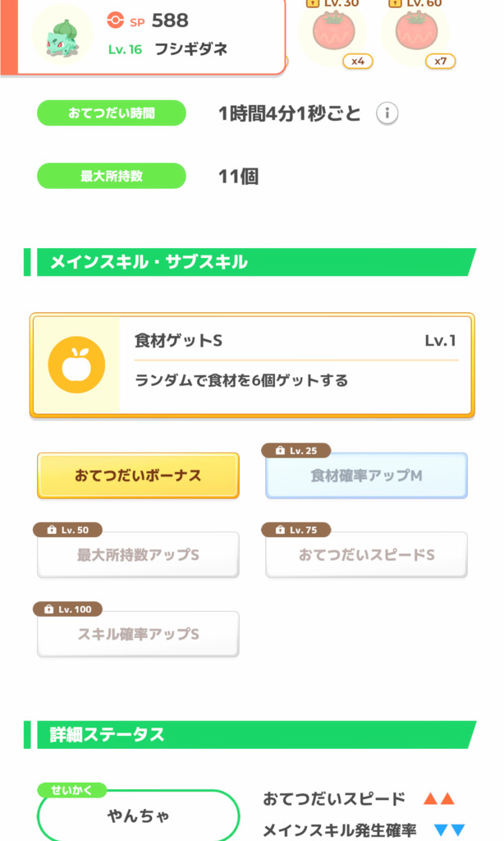Screen dimensions: 504x841
Task: Tap the 最大所持数 green label
Action: pos(112,176)
